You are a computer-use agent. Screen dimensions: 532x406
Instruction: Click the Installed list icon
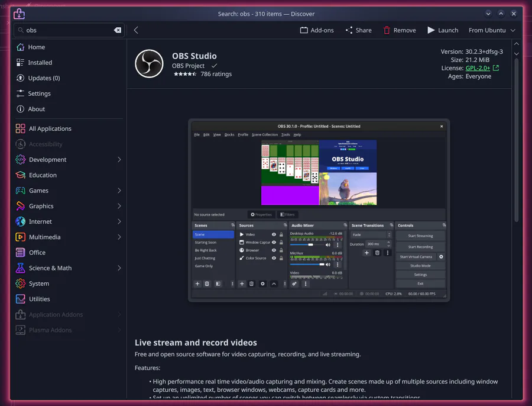pos(20,63)
